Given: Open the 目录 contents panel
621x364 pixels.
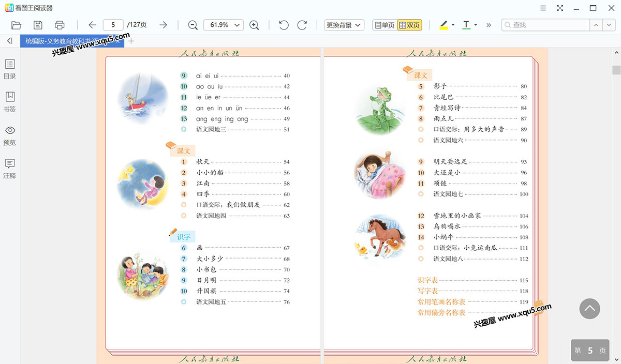Looking at the screenshot, I should click(10, 69).
